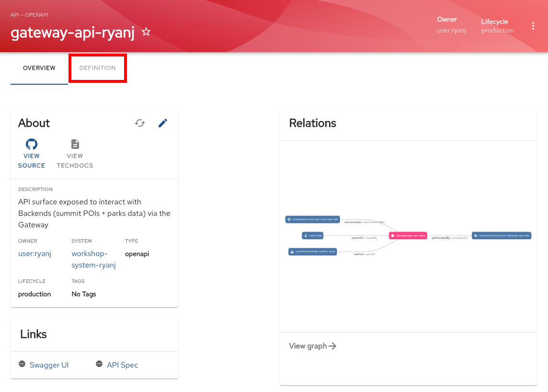Viewport: 548px width, 392px height.
Task: Click the View TechDocs document icon
Action: 75,144
